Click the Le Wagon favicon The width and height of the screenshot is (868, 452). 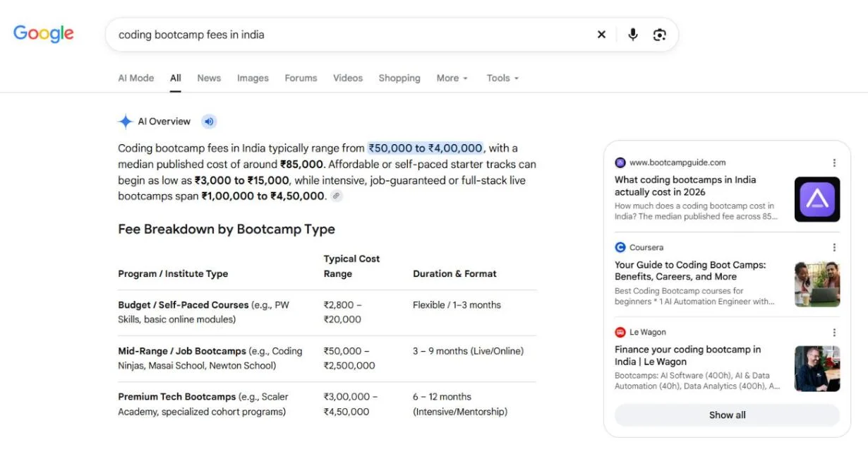tap(620, 332)
